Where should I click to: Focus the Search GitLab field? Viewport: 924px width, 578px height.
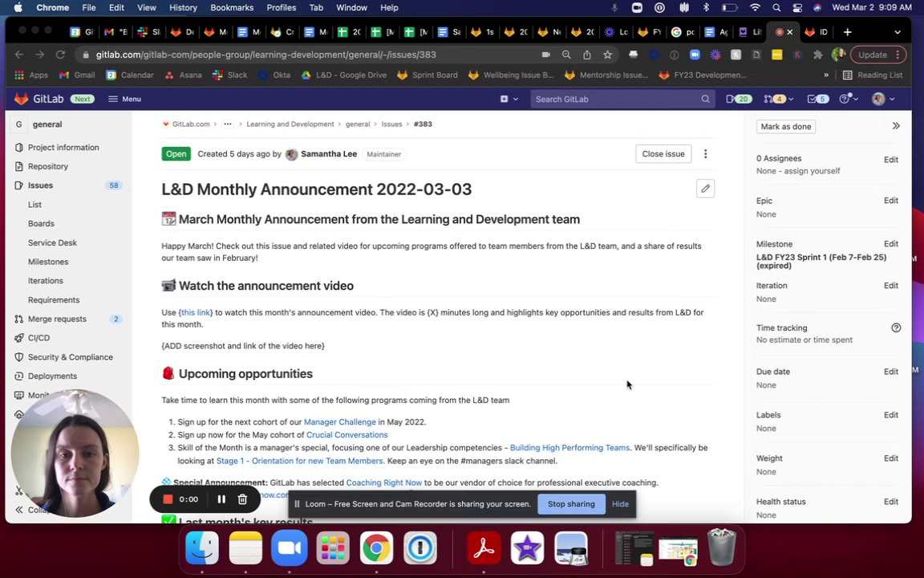pos(622,99)
